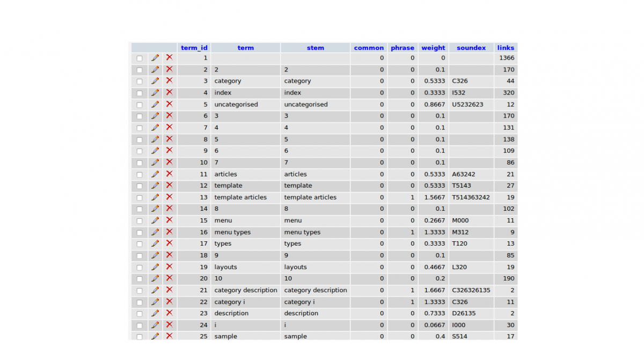Click the 'uncategorised' stem cell
The width and height of the screenshot is (644, 362).
tap(306, 105)
